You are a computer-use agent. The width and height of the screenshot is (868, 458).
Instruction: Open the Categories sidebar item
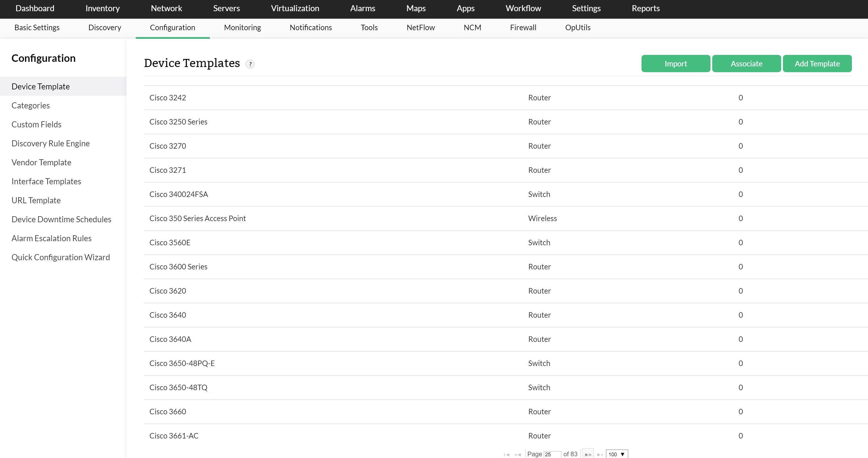(x=30, y=105)
